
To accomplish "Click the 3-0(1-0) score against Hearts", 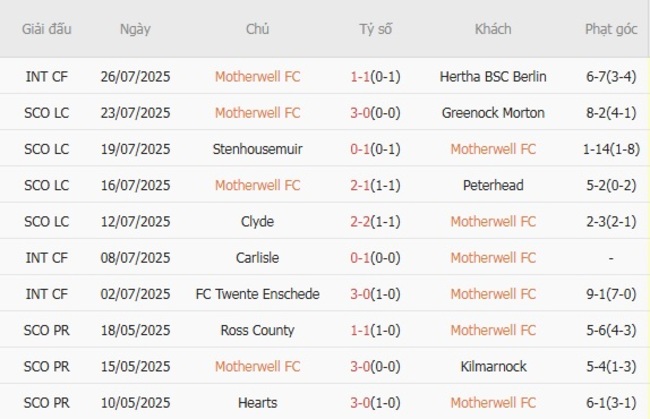I will [376, 402].
